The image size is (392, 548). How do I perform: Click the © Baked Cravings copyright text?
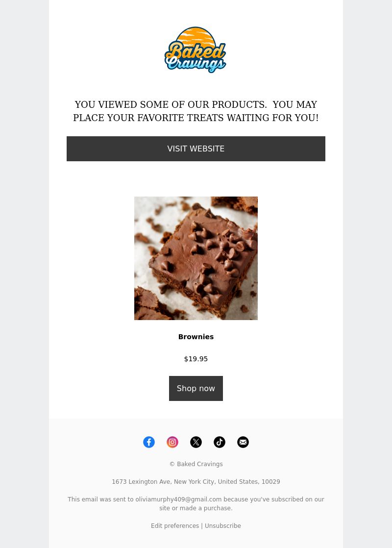tap(196, 464)
